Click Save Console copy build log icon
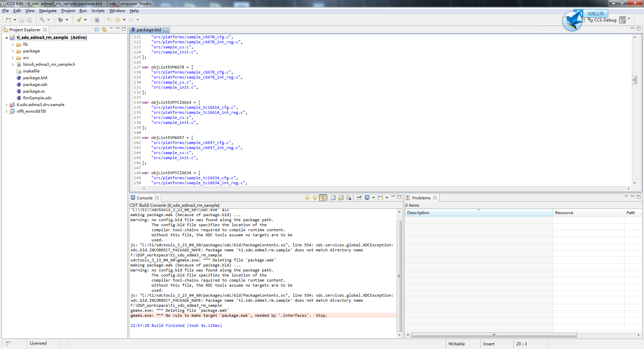 [333, 198]
